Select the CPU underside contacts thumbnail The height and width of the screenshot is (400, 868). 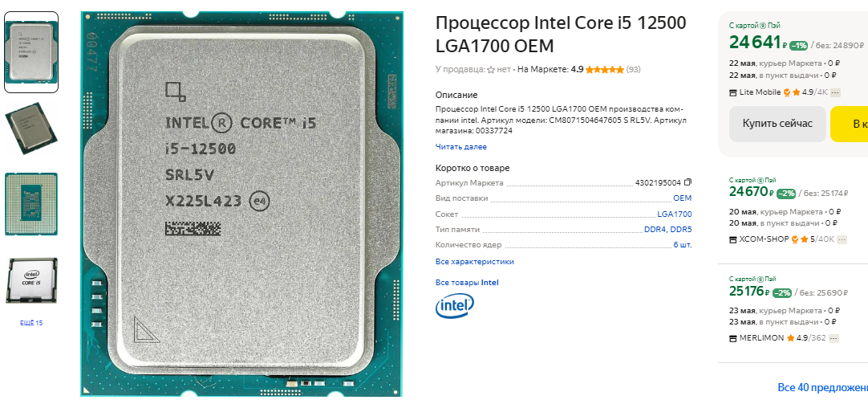click(31, 204)
